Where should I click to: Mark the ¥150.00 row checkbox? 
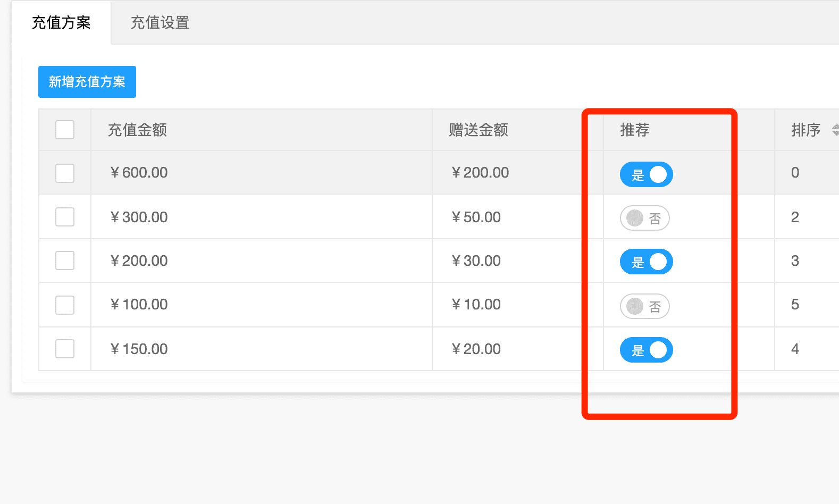[x=65, y=349]
